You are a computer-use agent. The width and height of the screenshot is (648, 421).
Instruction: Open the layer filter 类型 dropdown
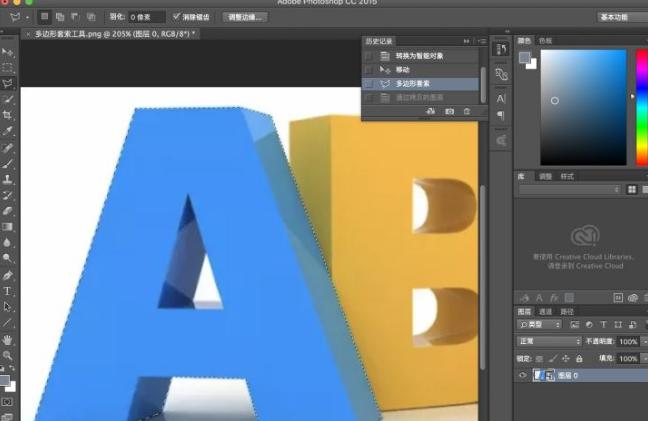tap(539, 325)
